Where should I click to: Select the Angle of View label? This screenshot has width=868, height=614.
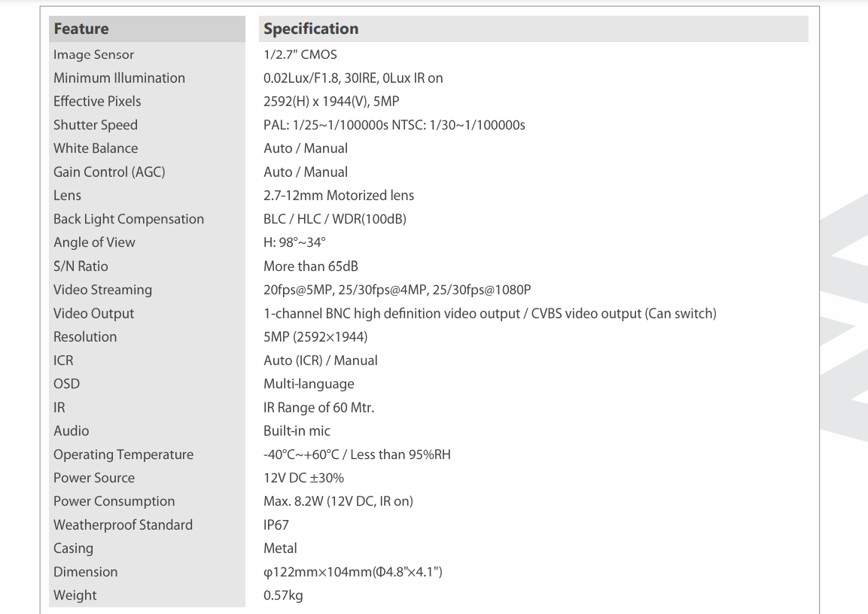pyautogui.click(x=95, y=242)
